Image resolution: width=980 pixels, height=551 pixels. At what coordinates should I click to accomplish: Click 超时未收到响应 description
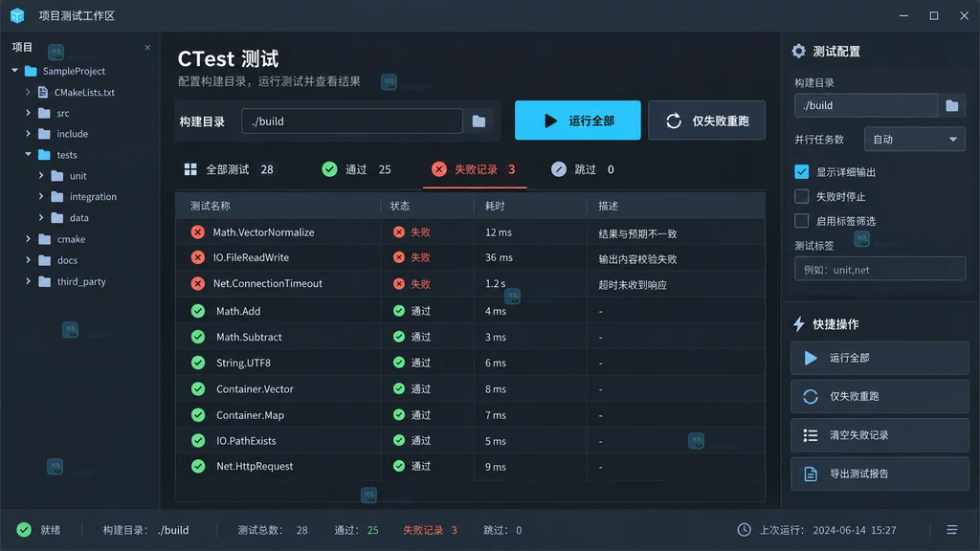(x=633, y=285)
